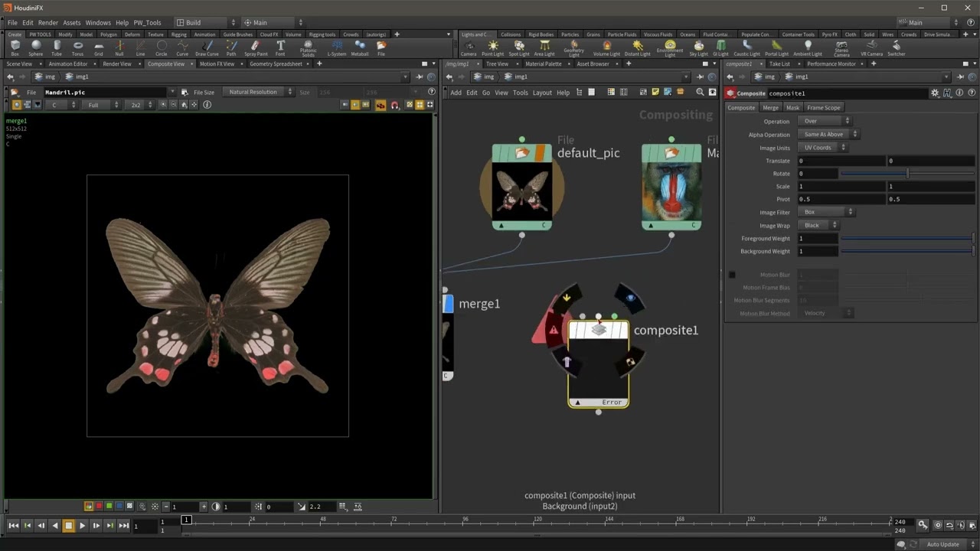Open Image Wrap dropdown set to Black
980x551 pixels.
(818, 225)
